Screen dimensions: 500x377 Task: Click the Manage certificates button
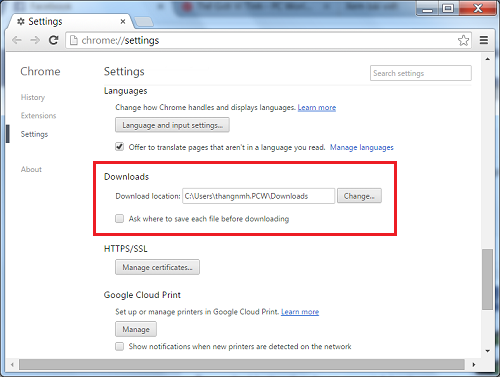[157, 267]
